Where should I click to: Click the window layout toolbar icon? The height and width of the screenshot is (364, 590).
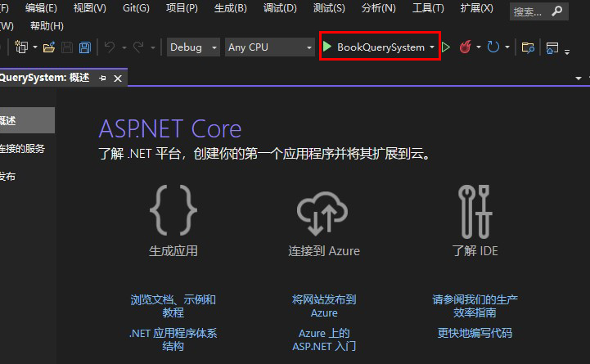(x=552, y=47)
